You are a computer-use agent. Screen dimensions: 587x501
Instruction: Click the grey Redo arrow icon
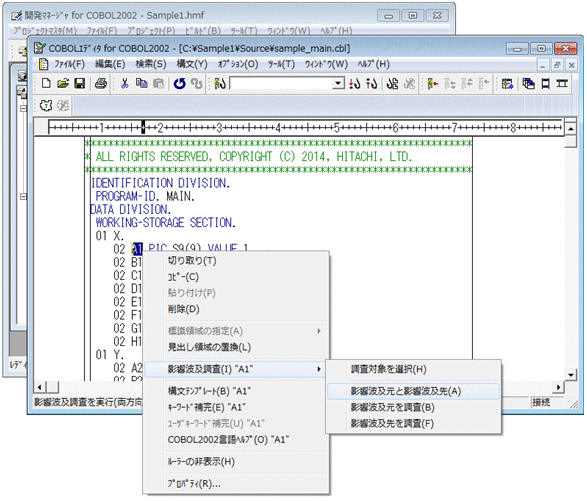197,83
